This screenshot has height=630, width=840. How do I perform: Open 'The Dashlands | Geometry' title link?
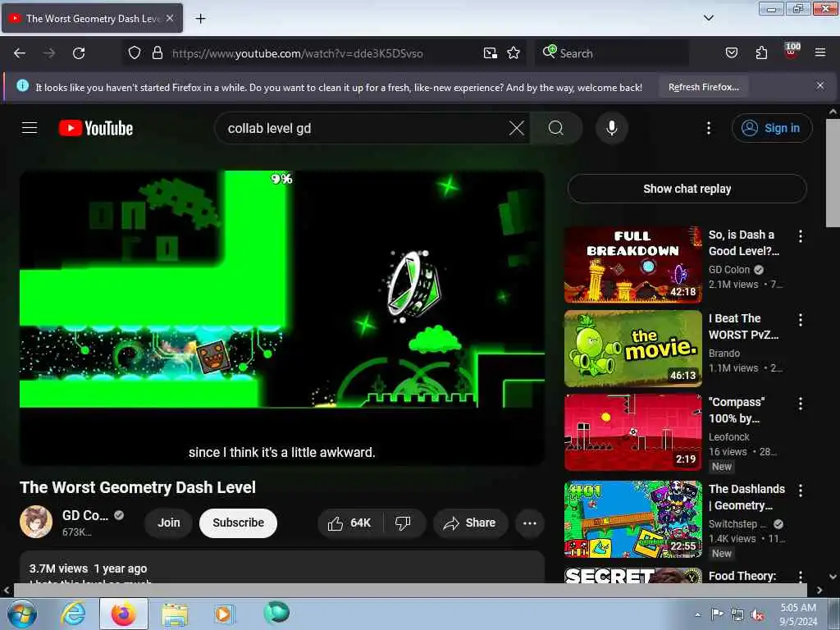tap(746, 497)
